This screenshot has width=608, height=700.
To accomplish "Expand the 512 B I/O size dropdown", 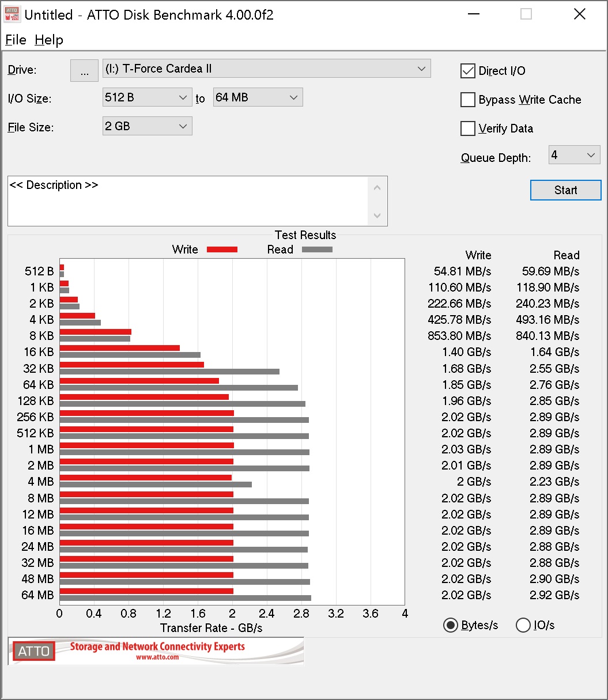I will 147,97.
